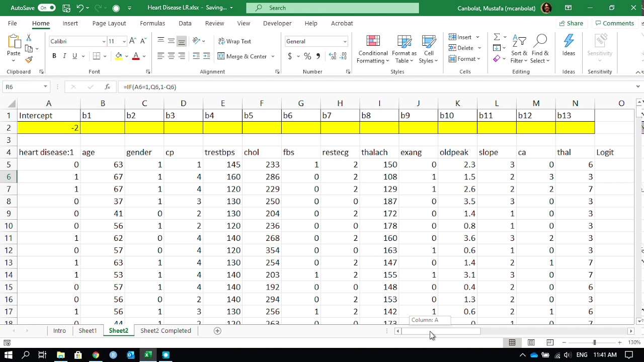Click the Undo arrow icon
The height and width of the screenshot is (362, 644).
coord(80,8)
